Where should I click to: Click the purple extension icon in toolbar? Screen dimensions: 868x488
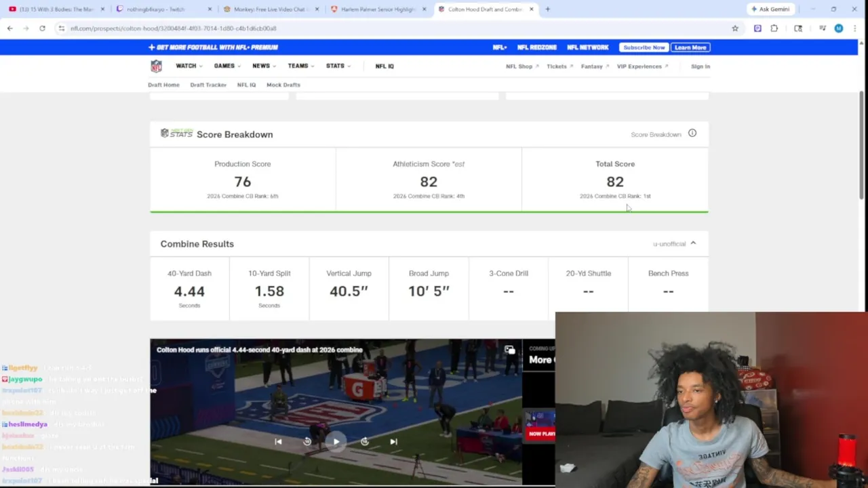(757, 28)
